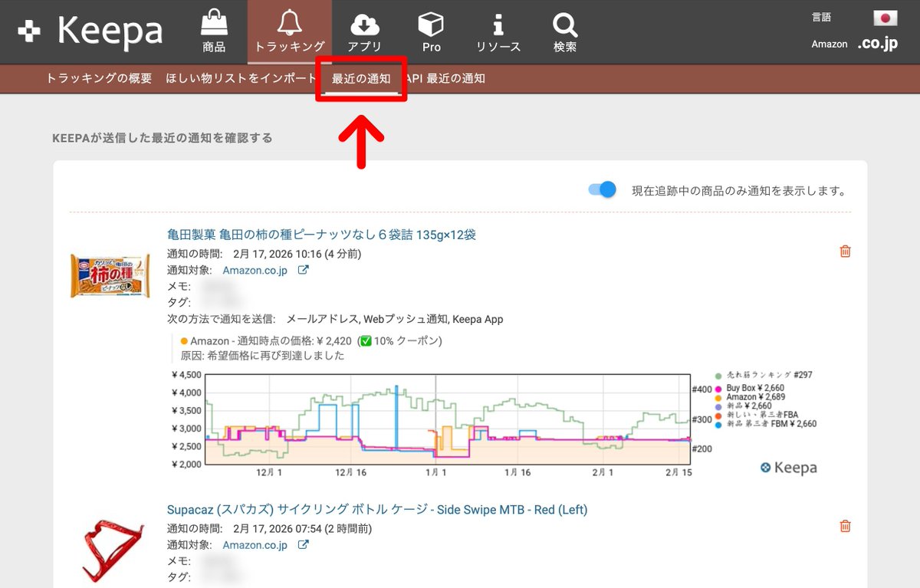Click the 柿の種 product thumbnail
920x588 pixels.
point(110,275)
